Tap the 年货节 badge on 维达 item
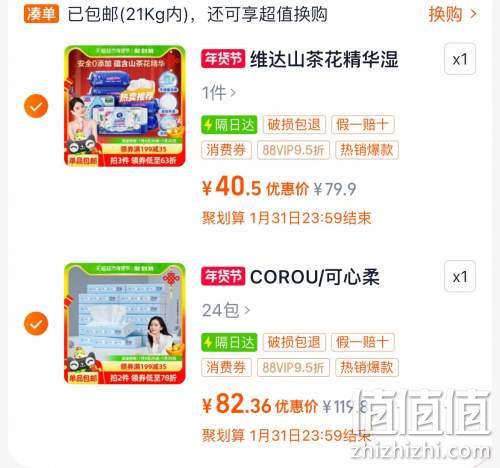 click(x=223, y=59)
